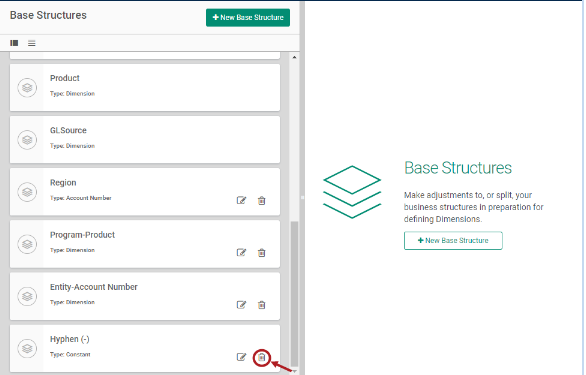Click the outlined New Base Structure button
The image size is (586, 375).
click(453, 240)
